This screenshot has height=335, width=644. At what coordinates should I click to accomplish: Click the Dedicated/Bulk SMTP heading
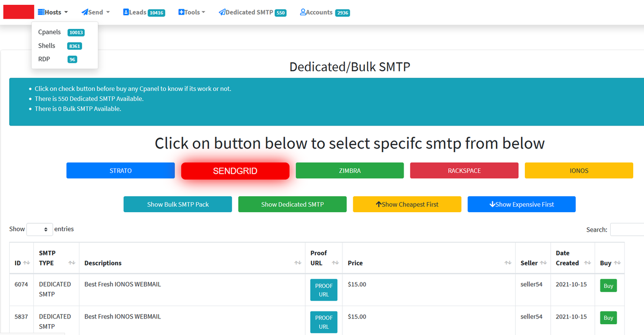pyautogui.click(x=349, y=67)
